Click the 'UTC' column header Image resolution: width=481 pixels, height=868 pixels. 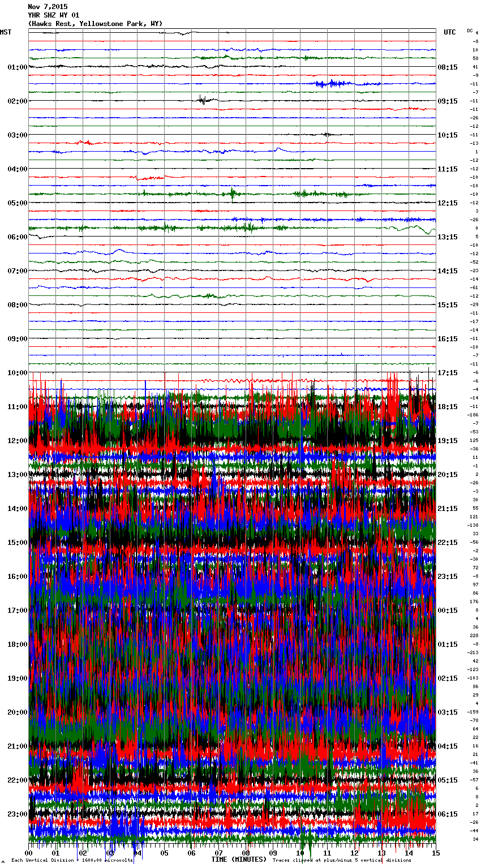point(449,32)
